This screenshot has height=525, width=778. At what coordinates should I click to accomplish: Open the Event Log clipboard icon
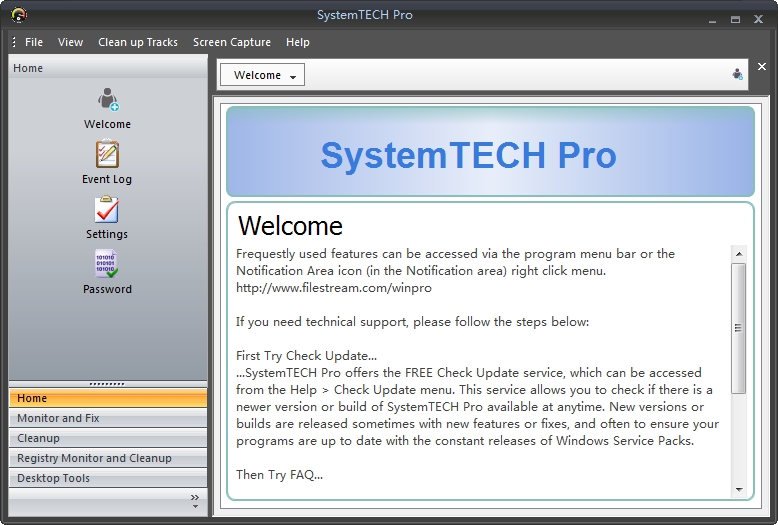pos(107,154)
